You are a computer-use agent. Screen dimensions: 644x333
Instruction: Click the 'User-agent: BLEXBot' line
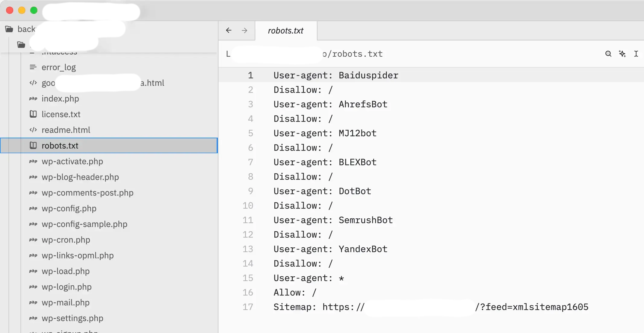[x=325, y=162]
